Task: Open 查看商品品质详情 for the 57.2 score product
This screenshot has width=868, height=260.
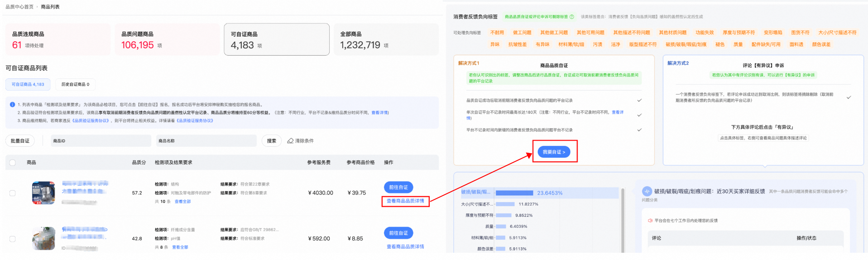Action: point(405,201)
